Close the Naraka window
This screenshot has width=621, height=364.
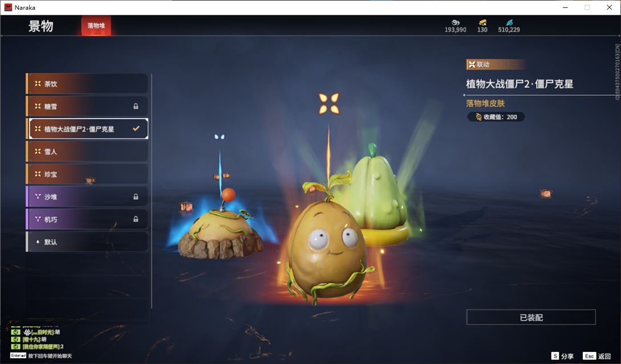[610, 7]
